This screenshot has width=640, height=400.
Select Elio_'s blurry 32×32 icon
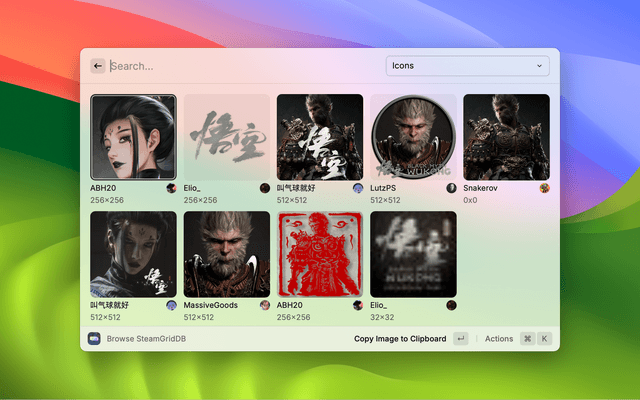coord(413,254)
